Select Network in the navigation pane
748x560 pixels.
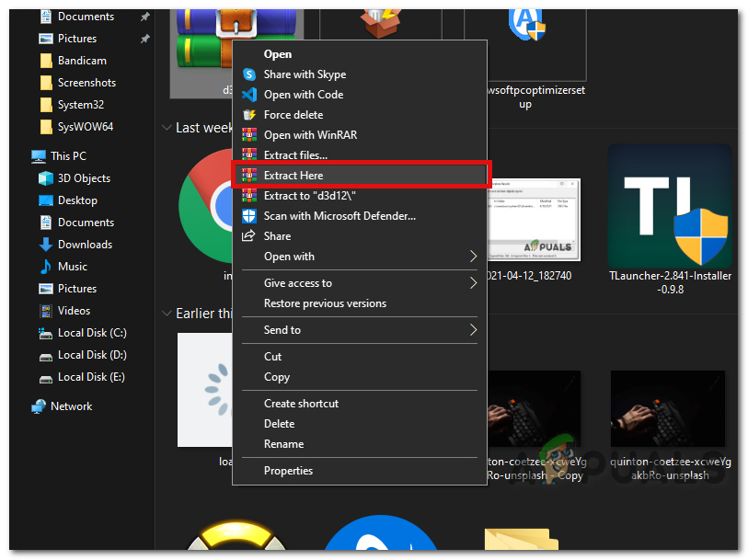(71, 406)
